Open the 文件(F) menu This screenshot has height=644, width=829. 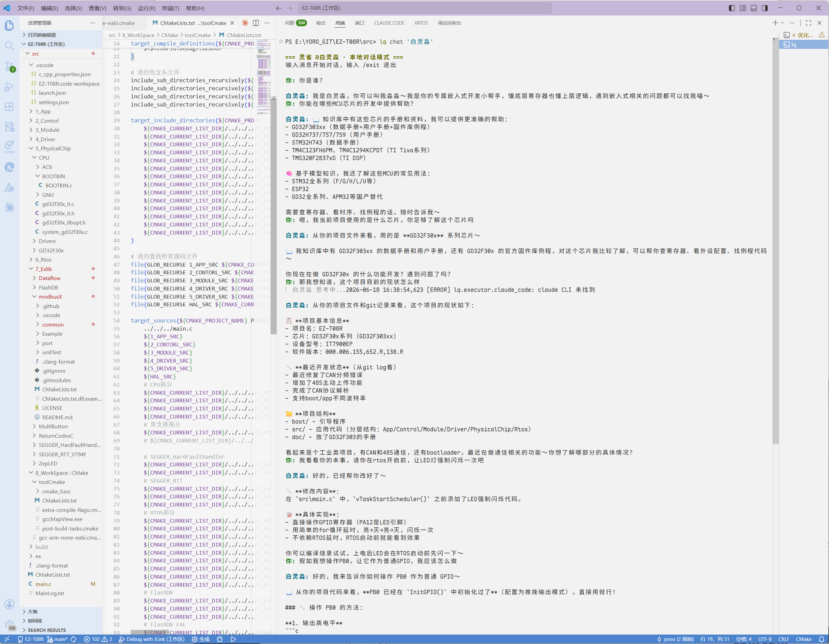point(26,8)
